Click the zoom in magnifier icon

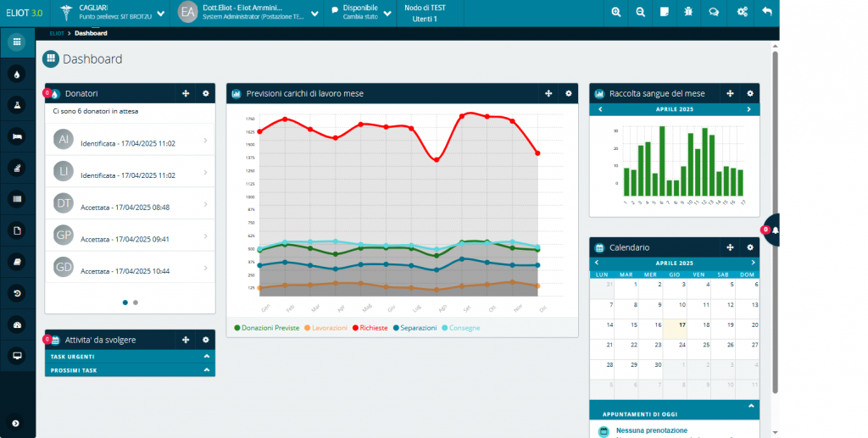615,12
